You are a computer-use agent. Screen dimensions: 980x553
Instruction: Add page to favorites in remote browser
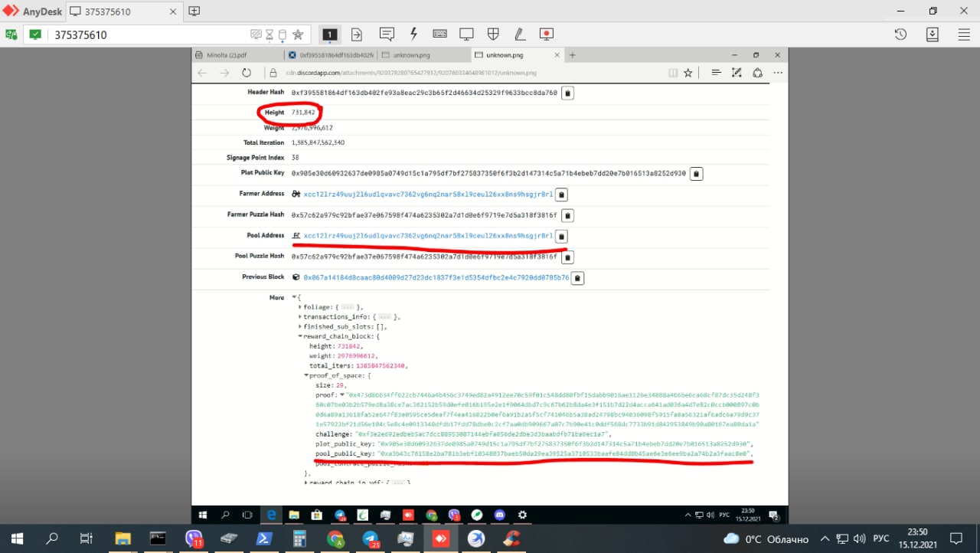pos(688,73)
